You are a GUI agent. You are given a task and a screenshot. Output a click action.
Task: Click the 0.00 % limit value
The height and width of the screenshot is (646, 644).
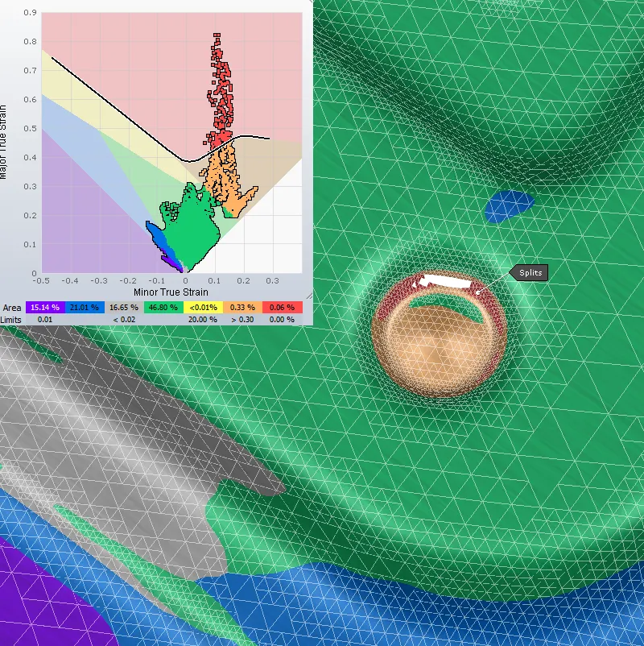coord(282,320)
